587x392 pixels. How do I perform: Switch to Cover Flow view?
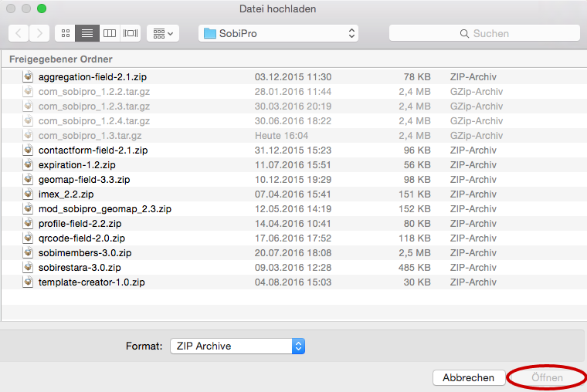pyautogui.click(x=131, y=34)
